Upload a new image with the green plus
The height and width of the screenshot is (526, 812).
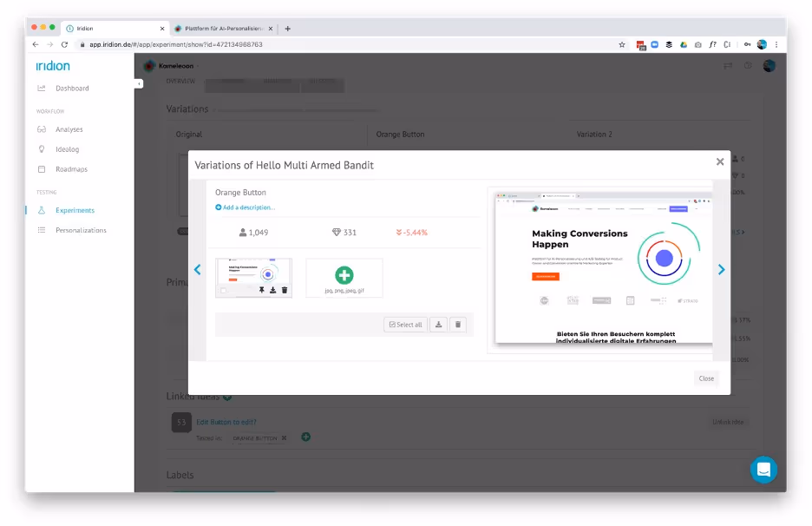coord(344,275)
